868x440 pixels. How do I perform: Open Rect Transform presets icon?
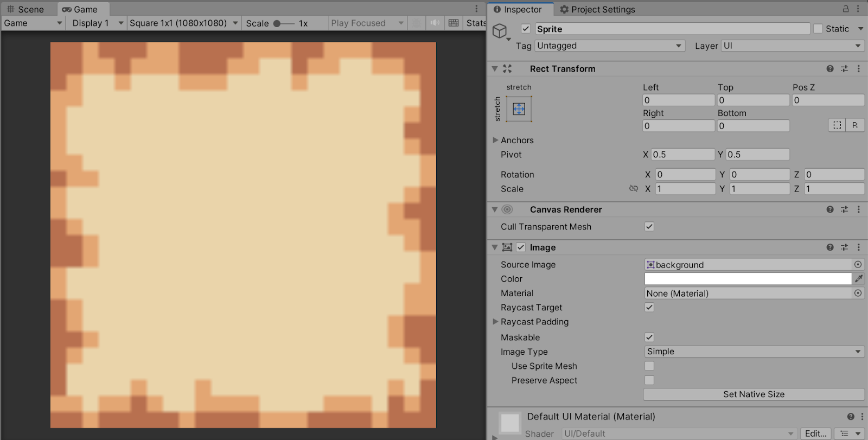(844, 69)
